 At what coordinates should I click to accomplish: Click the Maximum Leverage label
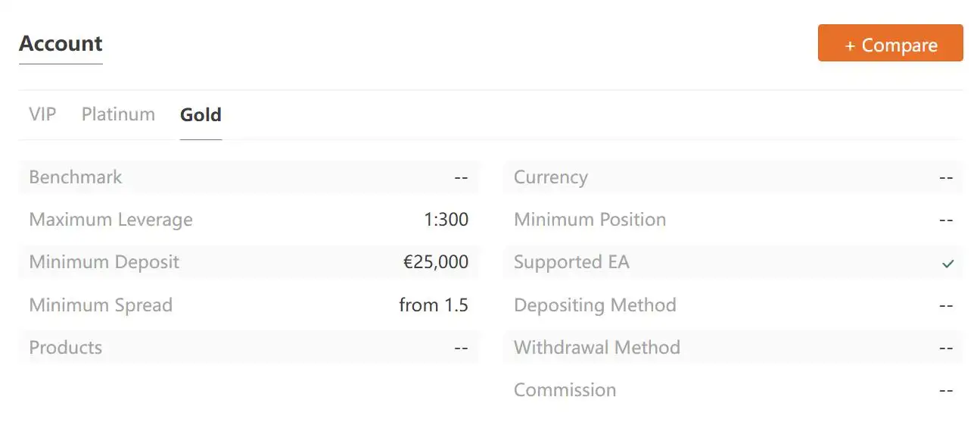click(x=111, y=220)
